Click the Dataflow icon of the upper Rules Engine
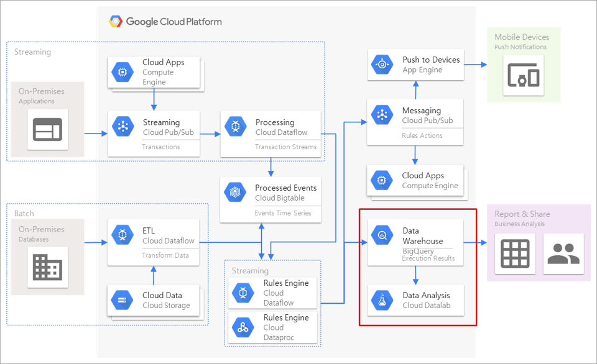The width and height of the screenshot is (597, 364). [x=243, y=293]
